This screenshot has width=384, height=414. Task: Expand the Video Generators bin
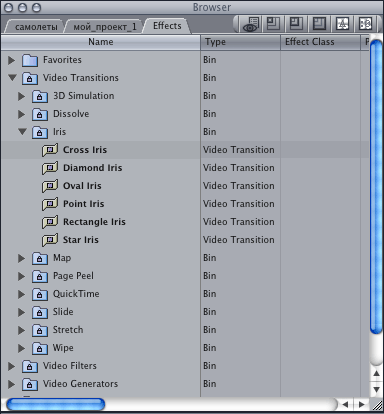click(12, 384)
